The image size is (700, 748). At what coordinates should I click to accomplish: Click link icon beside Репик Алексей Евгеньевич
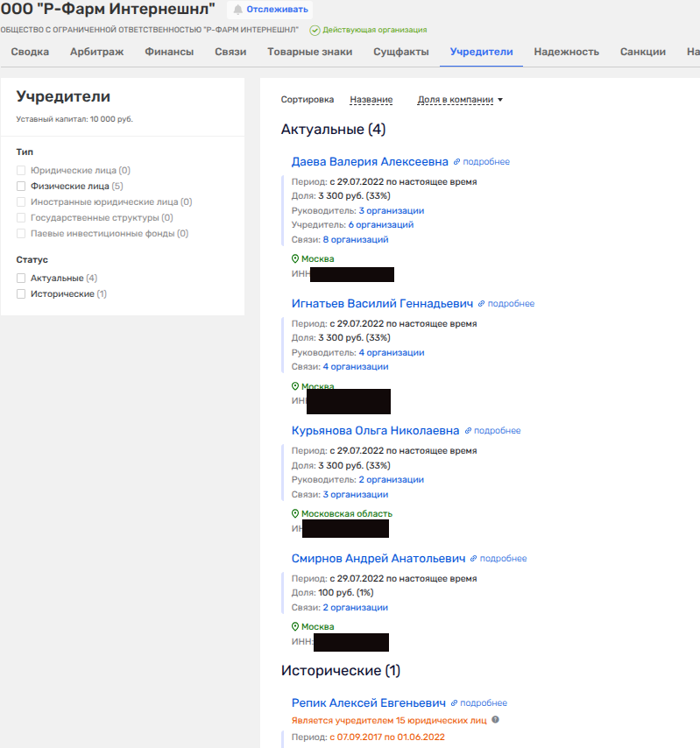click(455, 703)
